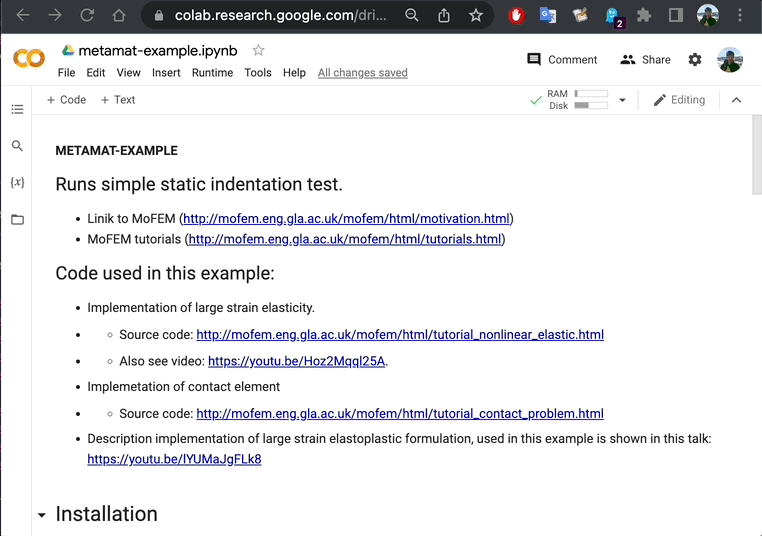Click the Colab CO logo
This screenshot has width=762, height=536.
(x=29, y=59)
